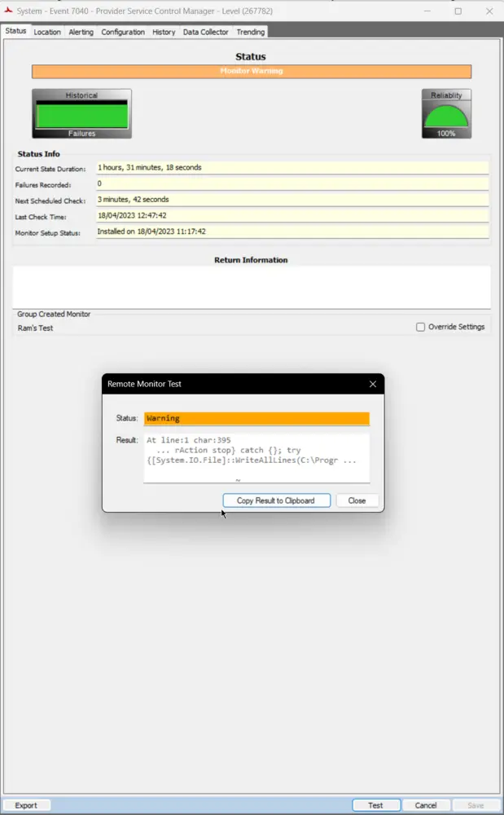Click the Current State Duration value

tap(292, 168)
